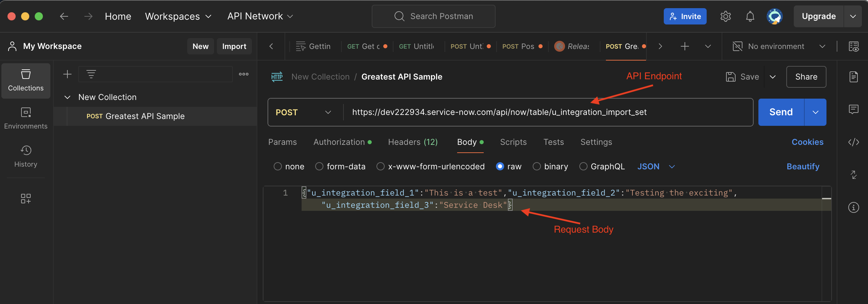Open the Environments sidebar panel
Image resolution: width=868 pixels, height=304 pixels.
coord(26,118)
